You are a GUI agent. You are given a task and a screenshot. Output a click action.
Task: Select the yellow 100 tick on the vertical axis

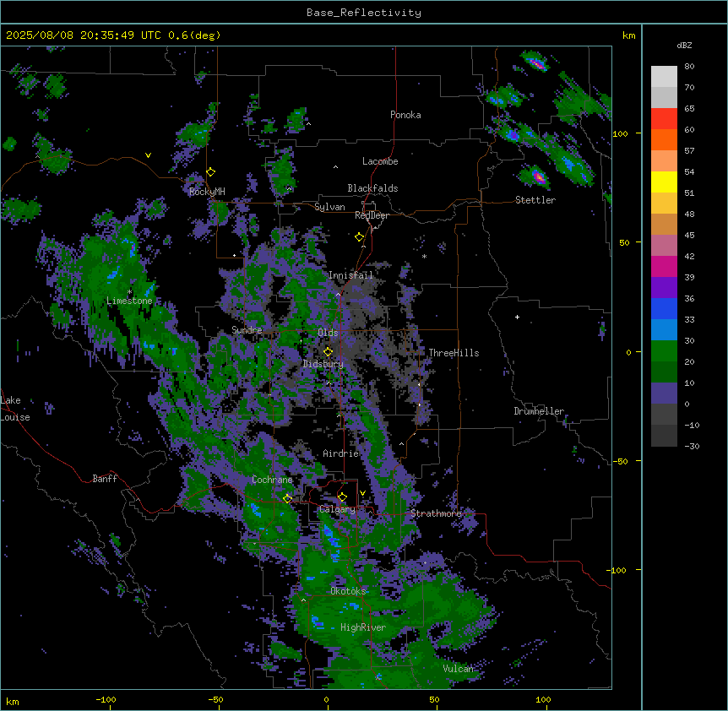coord(620,133)
